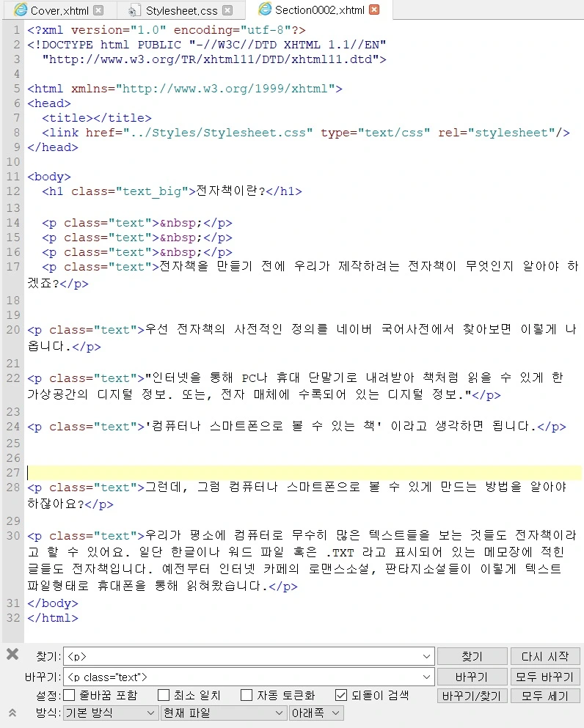The width and height of the screenshot is (584, 728).
Task: Click the empty title tag line
Action: [x=97, y=118]
